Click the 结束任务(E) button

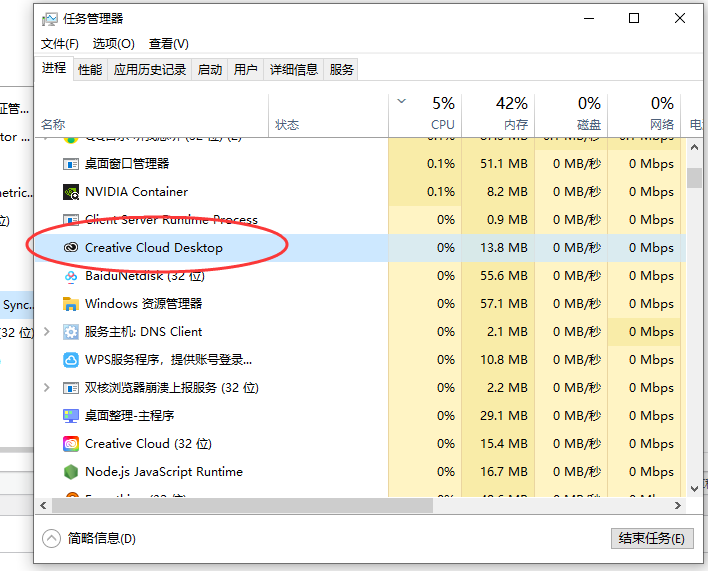tap(652, 539)
